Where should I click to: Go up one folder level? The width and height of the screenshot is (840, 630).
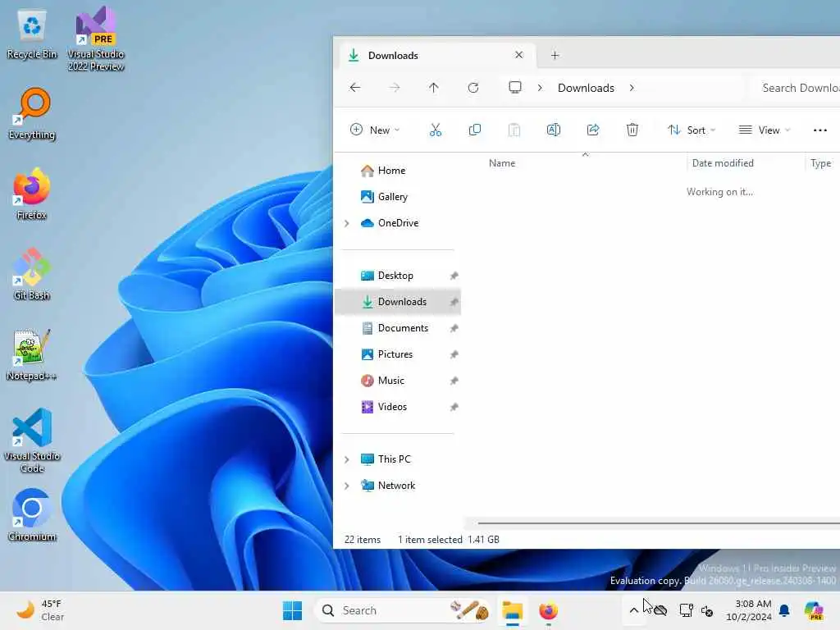point(433,87)
